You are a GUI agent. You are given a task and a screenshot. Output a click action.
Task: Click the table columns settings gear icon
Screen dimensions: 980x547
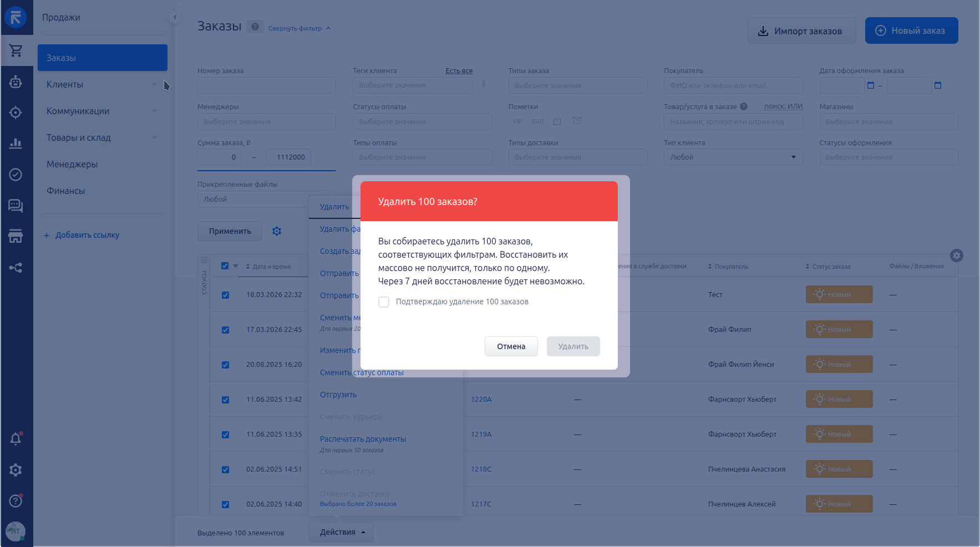pyautogui.click(x=956, y=255)
